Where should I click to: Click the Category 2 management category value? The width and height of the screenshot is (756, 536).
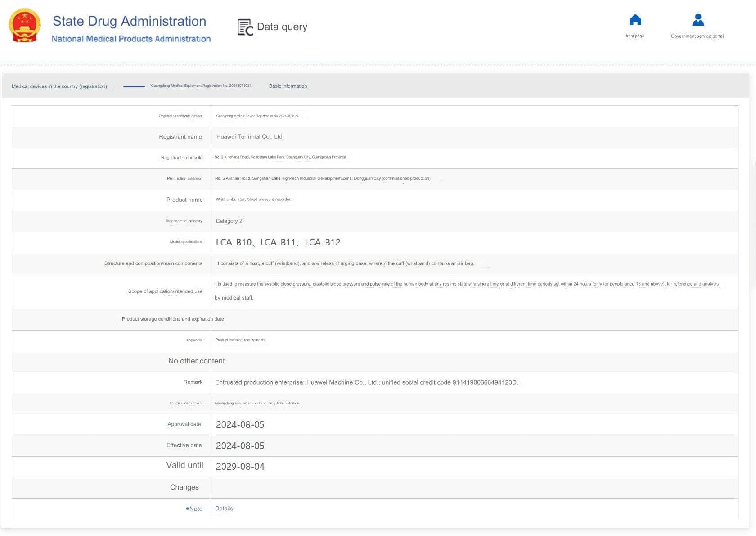point(229,221)
